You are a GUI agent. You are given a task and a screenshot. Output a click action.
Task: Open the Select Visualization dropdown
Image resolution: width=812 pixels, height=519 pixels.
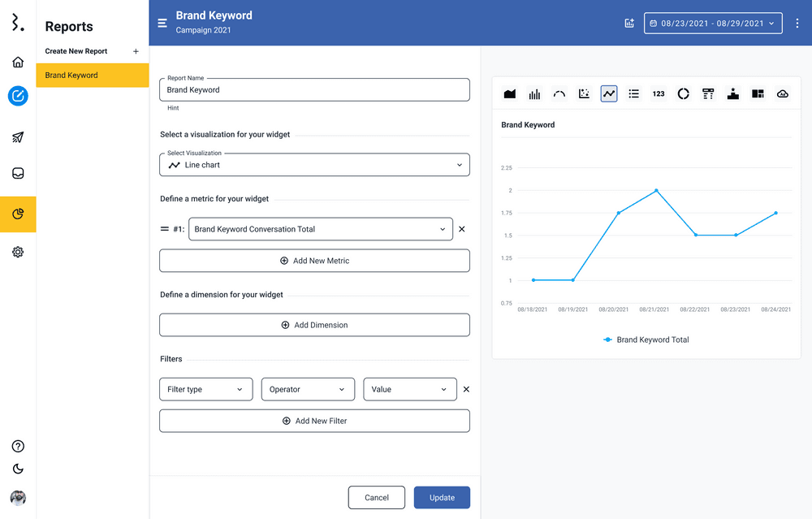314,165
